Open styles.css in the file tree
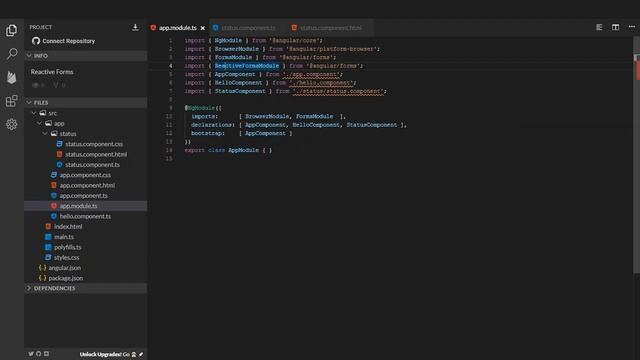Viewport: 640px width, 360px height. [x=67, y=258]
